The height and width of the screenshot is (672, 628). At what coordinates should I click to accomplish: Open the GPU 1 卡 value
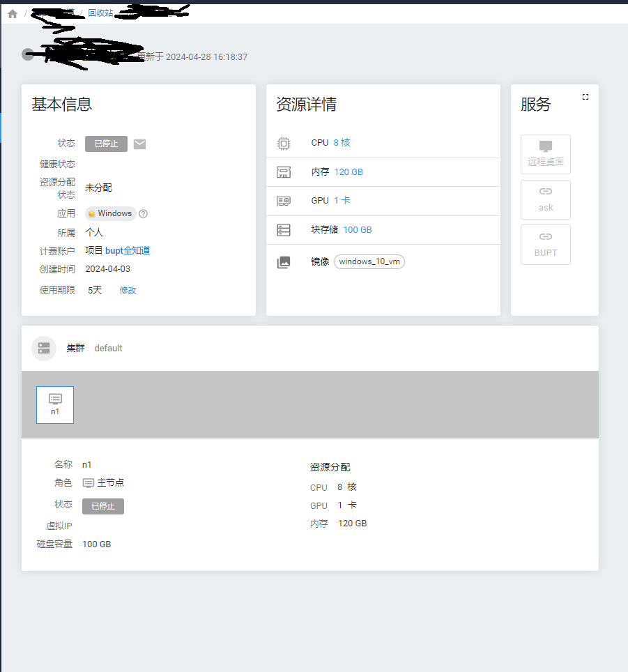point(342,200)
